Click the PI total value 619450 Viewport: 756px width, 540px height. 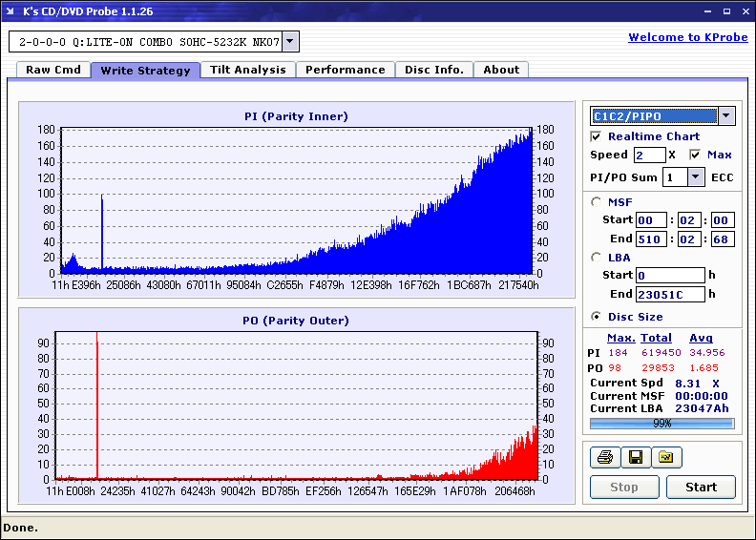click(x=661, y=353)
